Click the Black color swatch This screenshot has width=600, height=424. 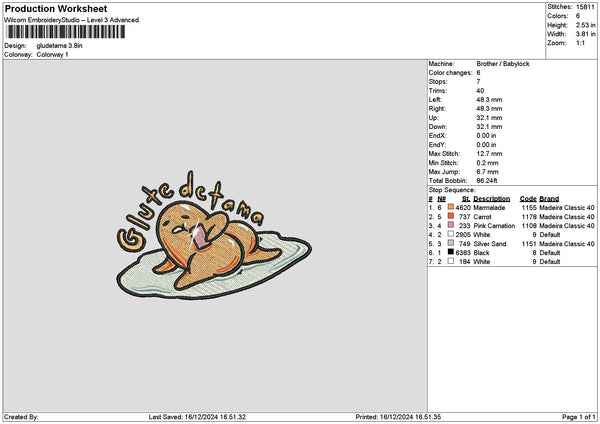point(451,252)
